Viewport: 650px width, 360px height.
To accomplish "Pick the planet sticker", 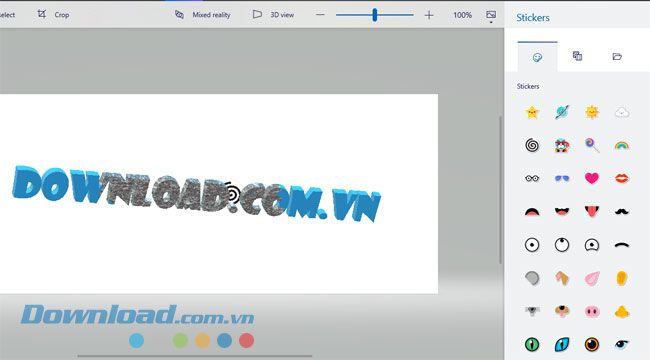I will [562, 112].
